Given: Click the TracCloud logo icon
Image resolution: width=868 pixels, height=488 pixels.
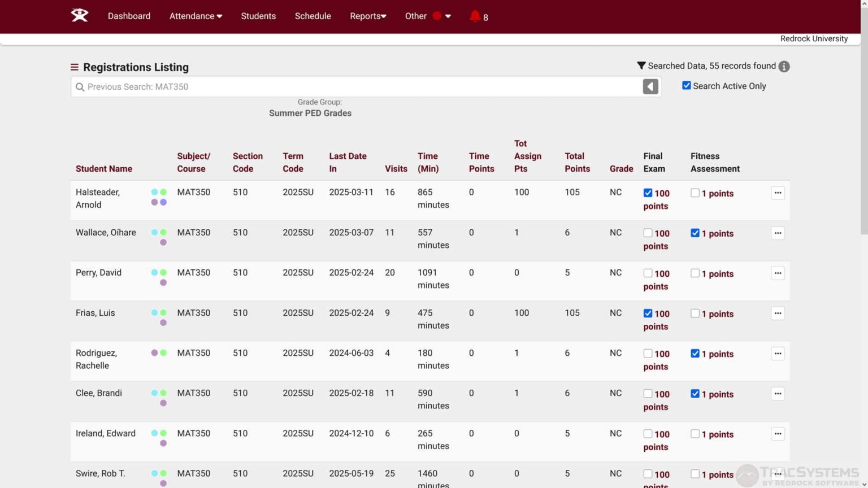Looking at the screenshot, I should [x=80, y=16].
